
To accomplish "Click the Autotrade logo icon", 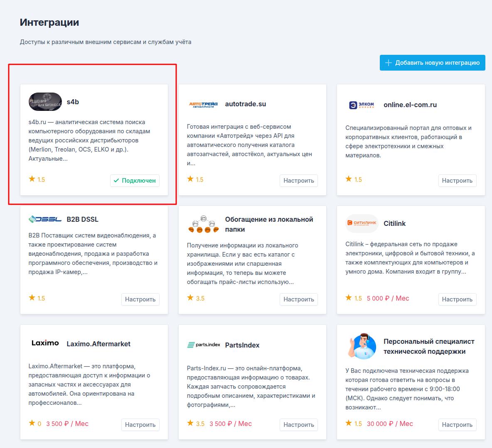I will (203, 105).
